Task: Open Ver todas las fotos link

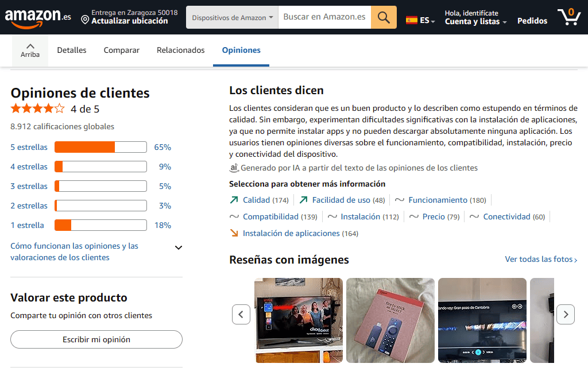Action: pyautogui.click(x=541, y=259)
